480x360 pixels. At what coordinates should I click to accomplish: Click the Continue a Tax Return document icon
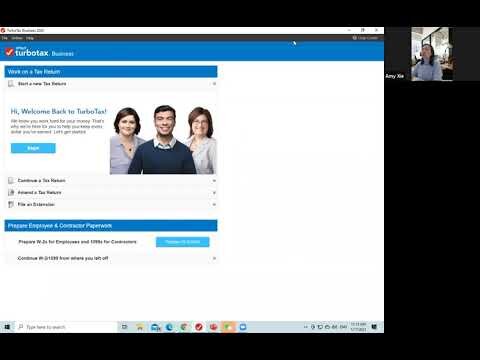[x=11, y=180]
